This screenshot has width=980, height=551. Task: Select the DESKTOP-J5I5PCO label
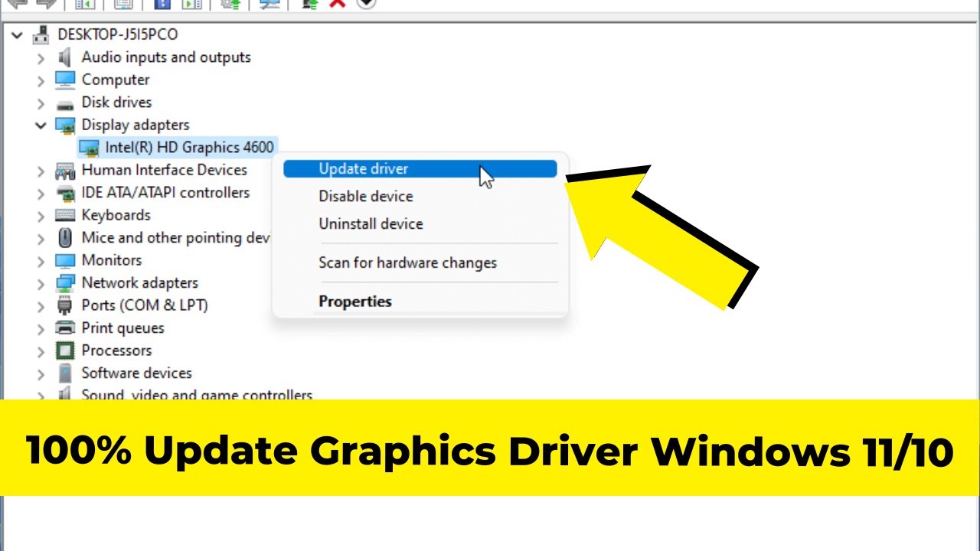click(x=118, y=34)
